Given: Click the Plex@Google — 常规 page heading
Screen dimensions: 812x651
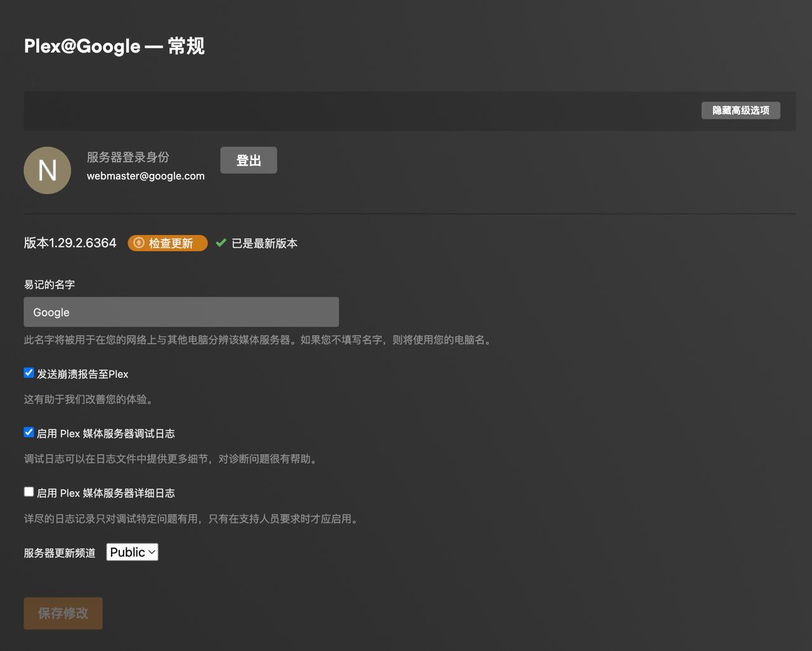Looking at the screenshot, I should click(x=114, y=46).
